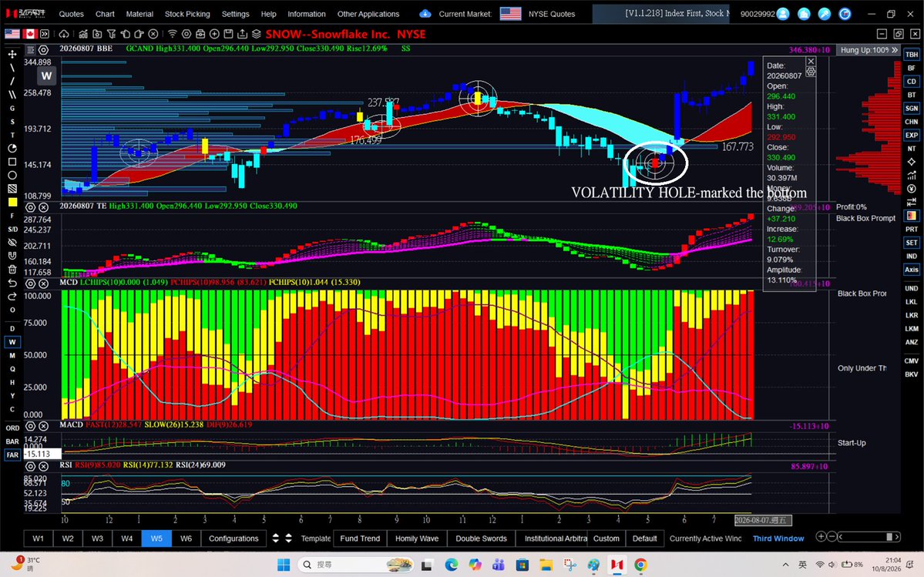This screenshot has height=577, width=924.
Task: Redo the last drawing action
Action: pos(12,296)
